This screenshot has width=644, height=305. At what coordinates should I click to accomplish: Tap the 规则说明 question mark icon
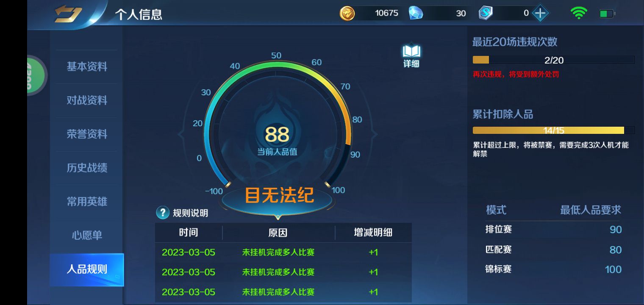tap(163, 213)
